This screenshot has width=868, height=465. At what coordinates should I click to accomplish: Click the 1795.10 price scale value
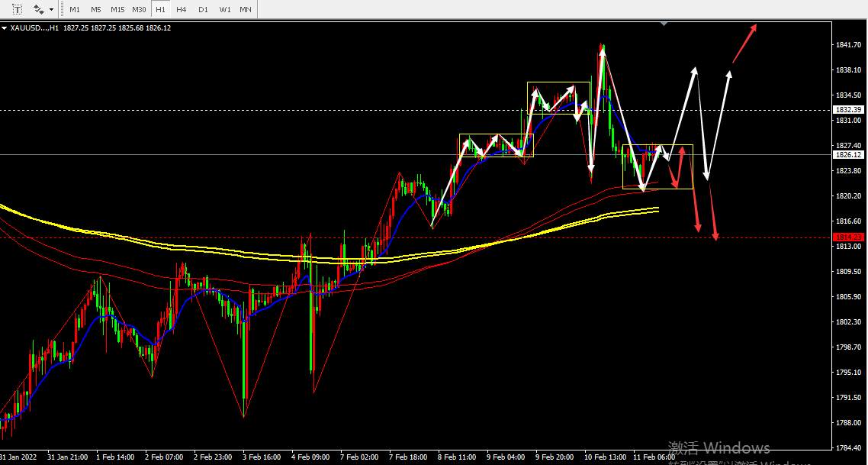[847, 372]
